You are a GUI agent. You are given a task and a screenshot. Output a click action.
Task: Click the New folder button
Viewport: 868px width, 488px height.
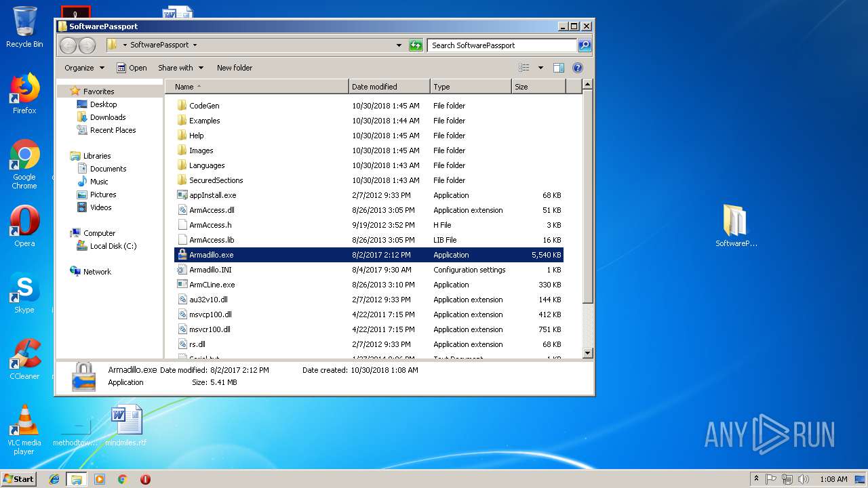(235, 68)
